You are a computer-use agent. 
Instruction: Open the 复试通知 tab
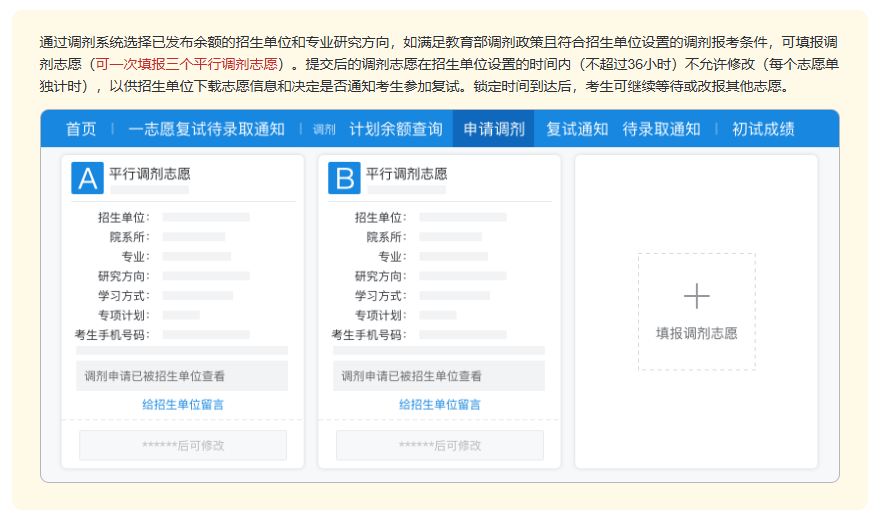577,129
